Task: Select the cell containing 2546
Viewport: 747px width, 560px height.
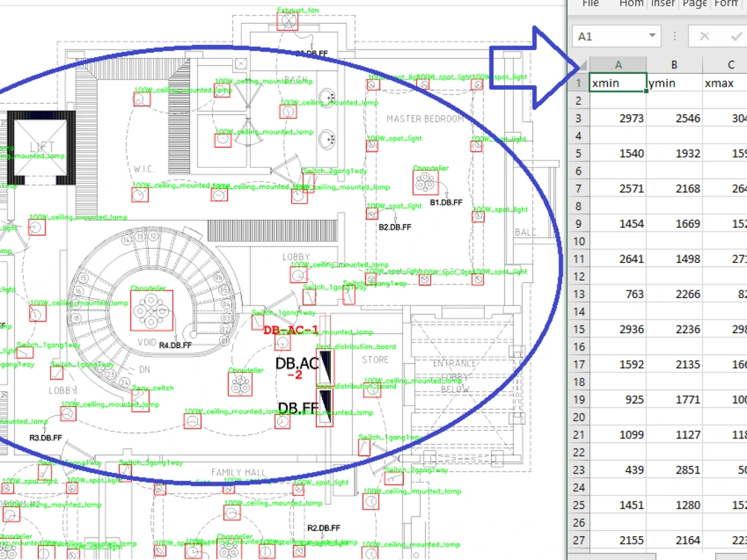Action: point(674,118)
